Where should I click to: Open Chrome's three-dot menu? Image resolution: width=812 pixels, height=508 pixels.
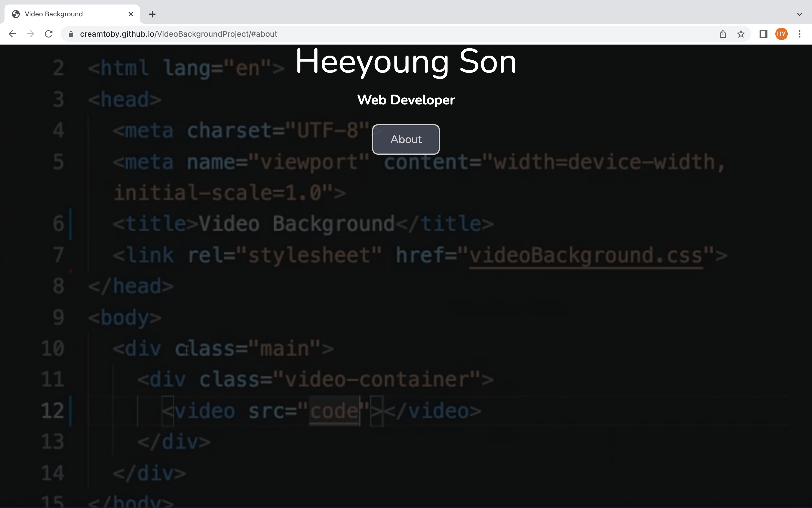(x=800, y=34)
